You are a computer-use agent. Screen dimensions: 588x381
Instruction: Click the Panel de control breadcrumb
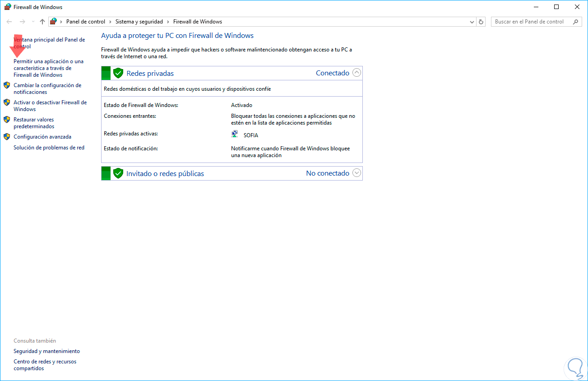(86, 22)
